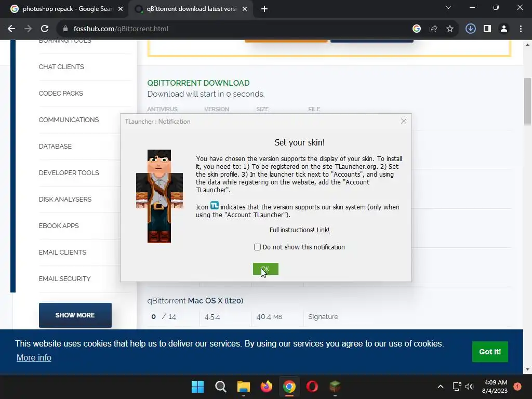Click version 4.5.4 cell
The image size is (532, 399).
pyautogui.click(x=212, y=317)
